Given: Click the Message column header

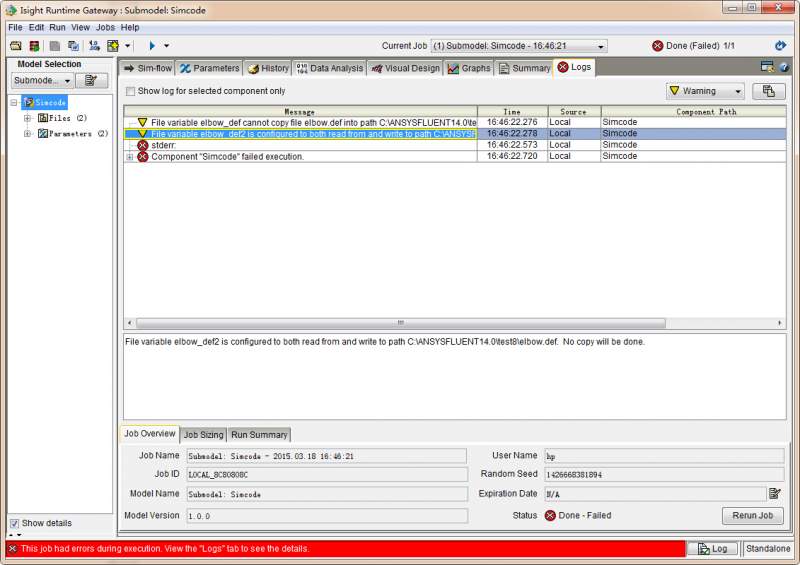Looking at the screenshot, I should coord(300,112).
